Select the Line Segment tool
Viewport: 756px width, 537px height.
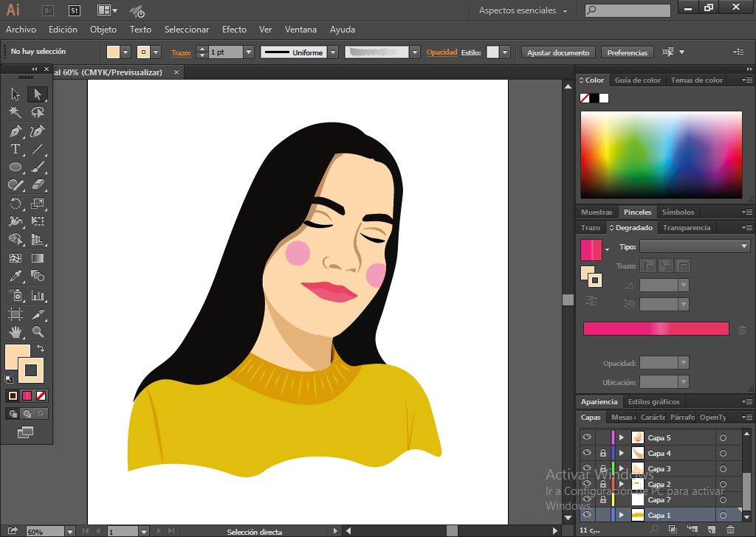click(x=38, y=149)
